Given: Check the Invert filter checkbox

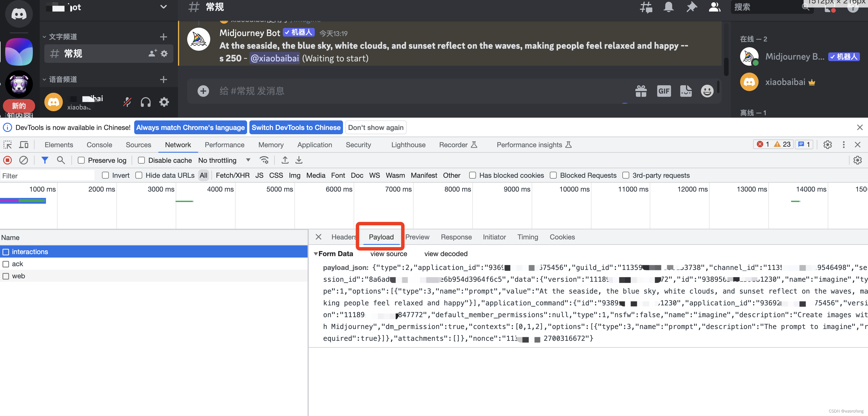Looking at the screenshot, I should tap(105, 175).
